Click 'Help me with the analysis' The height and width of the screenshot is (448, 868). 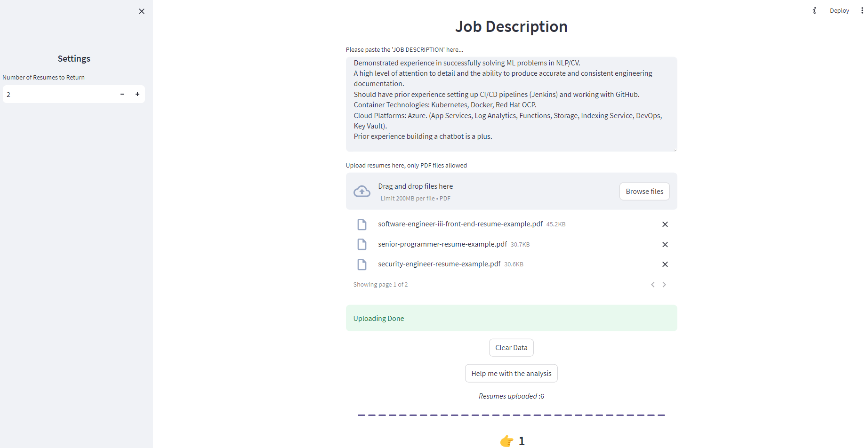tap(511, 373)
